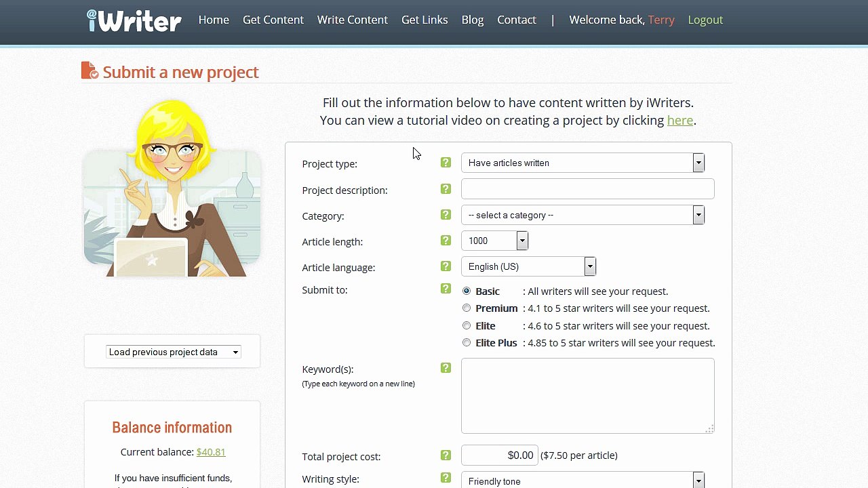Click into the Keyword(s) text area
This screenshot has width=868, height=488.
[588, 396]
